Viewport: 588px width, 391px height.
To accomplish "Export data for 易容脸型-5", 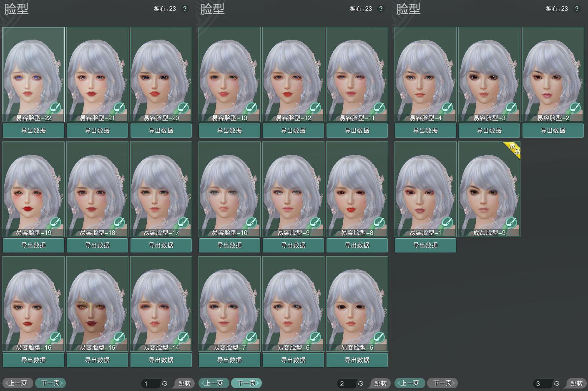I will click(357, 360).
